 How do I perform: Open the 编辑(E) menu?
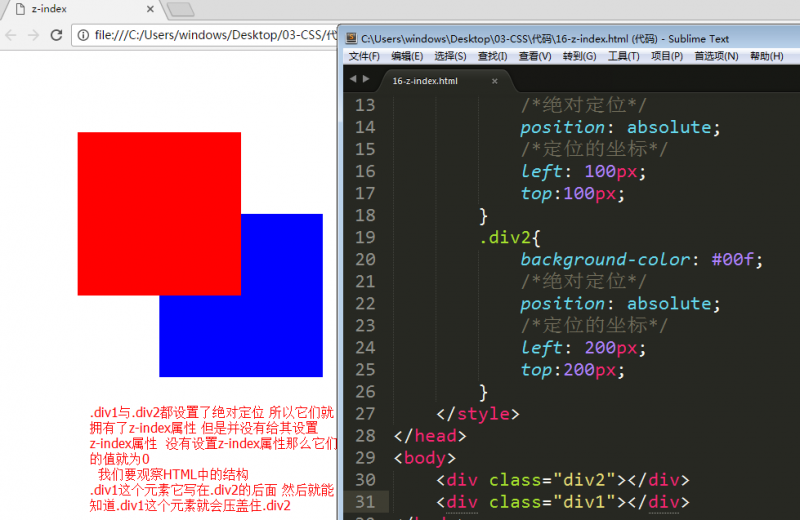tap(407, 56)
